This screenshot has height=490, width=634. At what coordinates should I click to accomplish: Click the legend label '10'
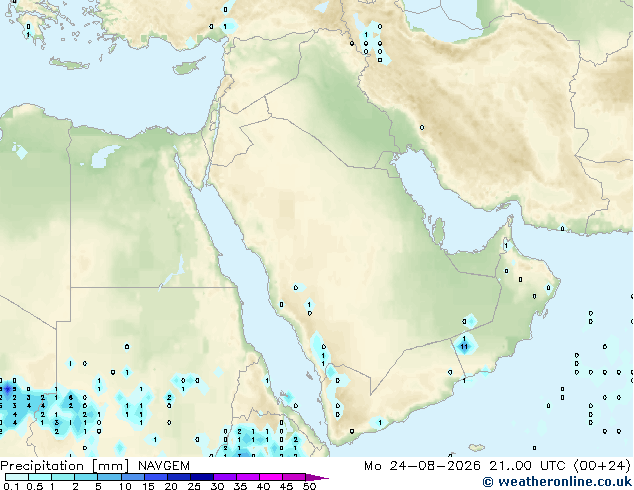(x=125, y=486)
